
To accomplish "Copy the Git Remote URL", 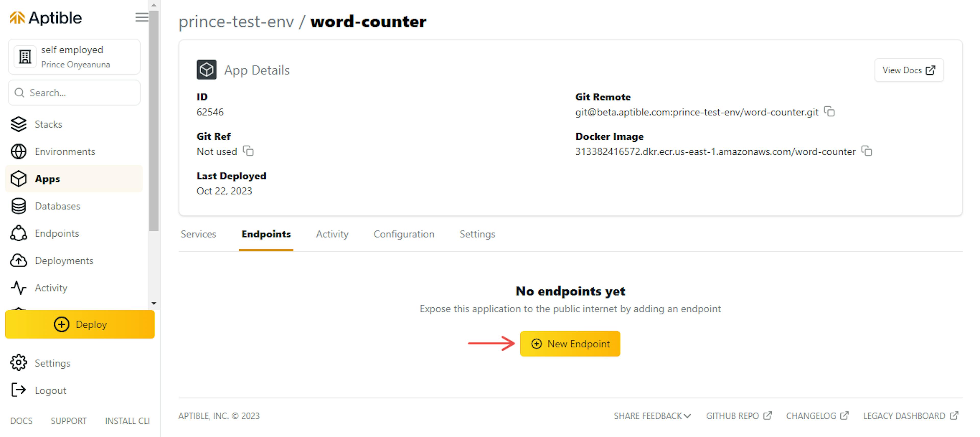I will coord(829,112).
